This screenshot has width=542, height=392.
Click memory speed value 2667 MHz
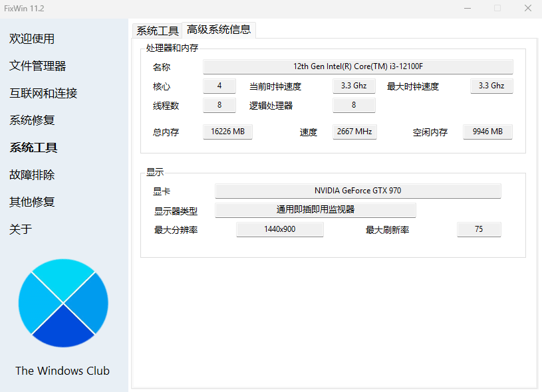click(354, 132)
